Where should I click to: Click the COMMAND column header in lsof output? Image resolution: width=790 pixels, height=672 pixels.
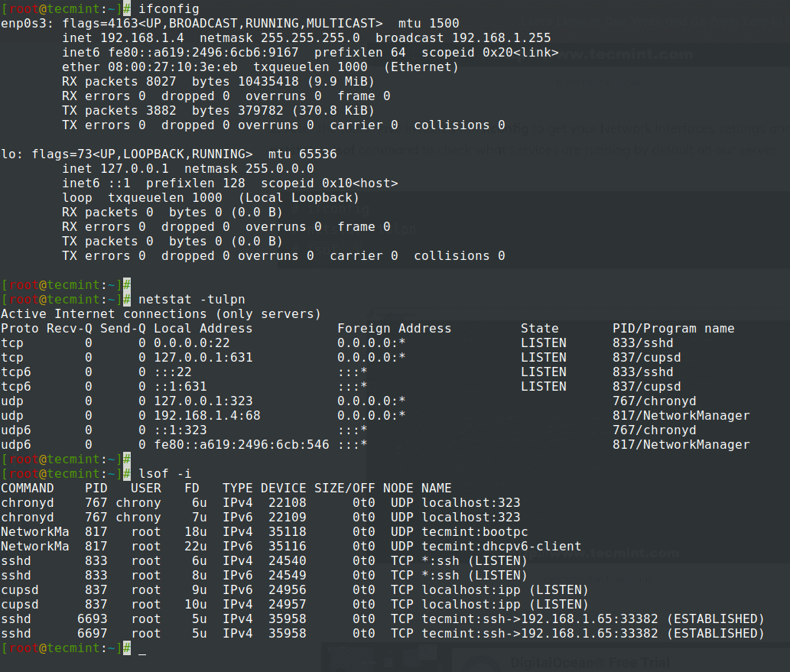click(28, 488)
